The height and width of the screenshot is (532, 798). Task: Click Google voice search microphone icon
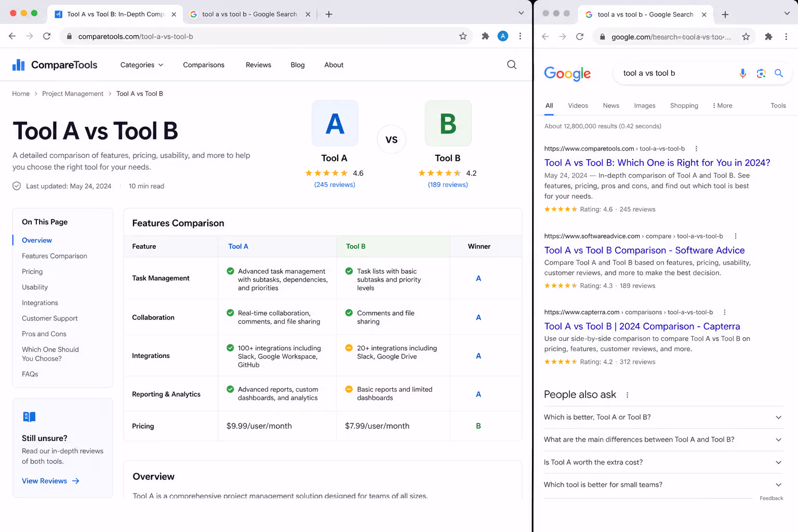tap(743, 73)
